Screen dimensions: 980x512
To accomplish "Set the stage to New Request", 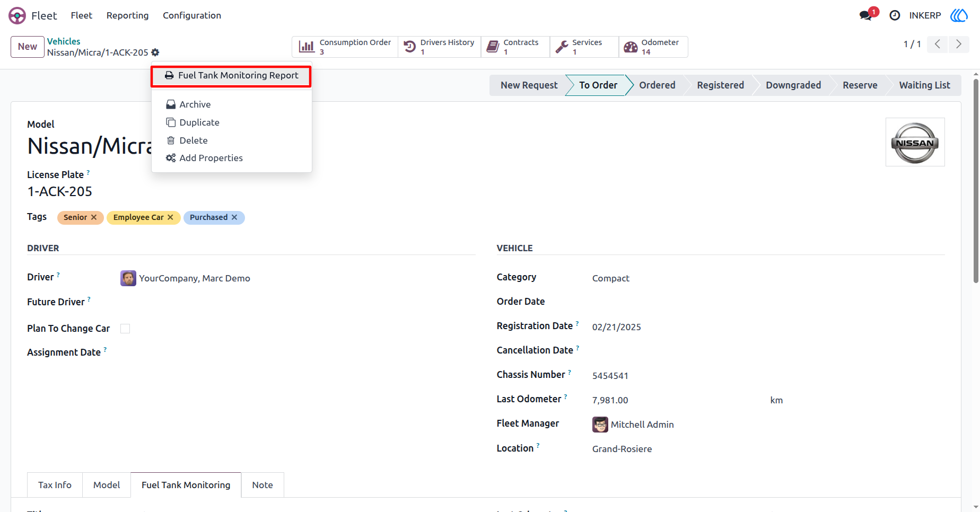I will 529,85.
